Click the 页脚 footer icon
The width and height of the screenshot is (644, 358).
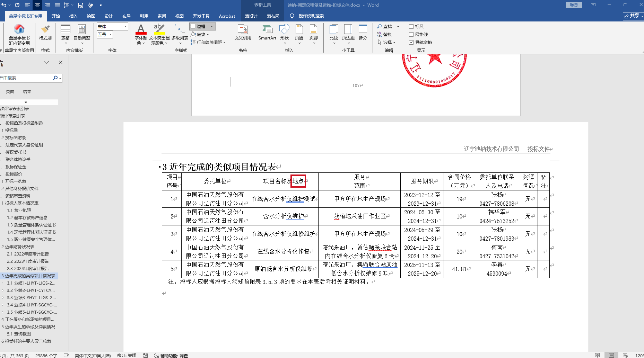point(313,34)
